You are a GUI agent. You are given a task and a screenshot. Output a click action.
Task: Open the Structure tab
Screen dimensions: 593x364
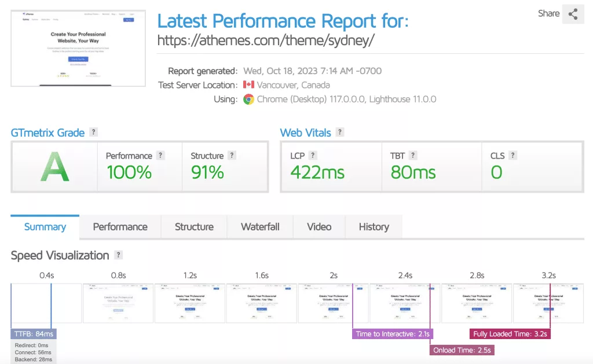click(x=194, y=227)
